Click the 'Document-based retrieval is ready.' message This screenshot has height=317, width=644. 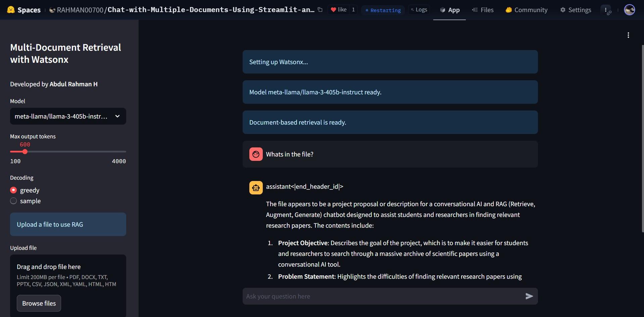[390, 122]
